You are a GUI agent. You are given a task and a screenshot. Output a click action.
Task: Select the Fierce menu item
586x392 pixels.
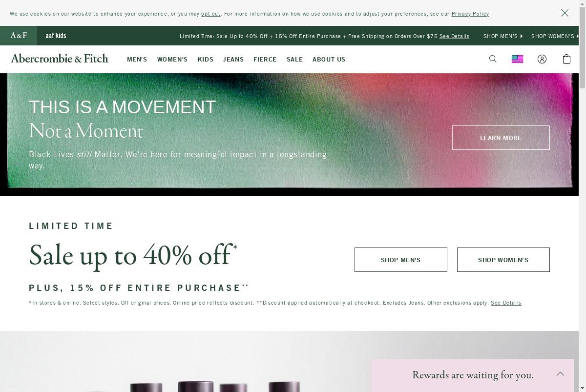265,60
